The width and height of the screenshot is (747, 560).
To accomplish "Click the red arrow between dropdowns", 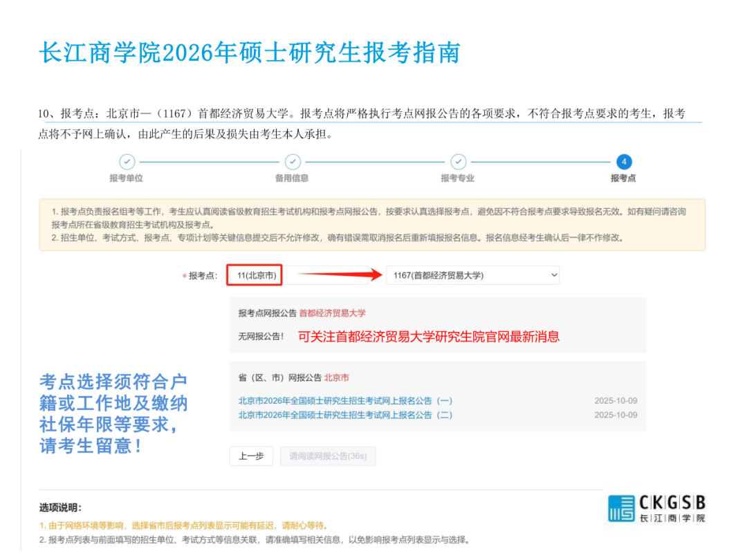I will tap(339, 275).
